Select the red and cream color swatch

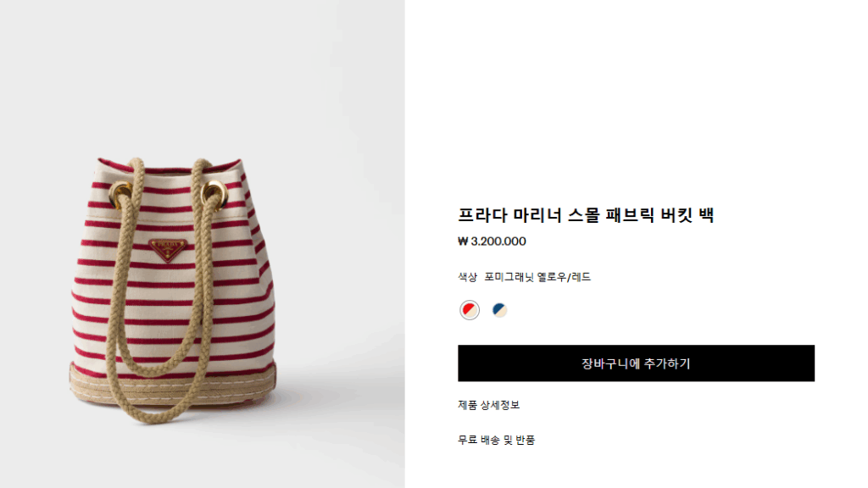tap(470, 310)
